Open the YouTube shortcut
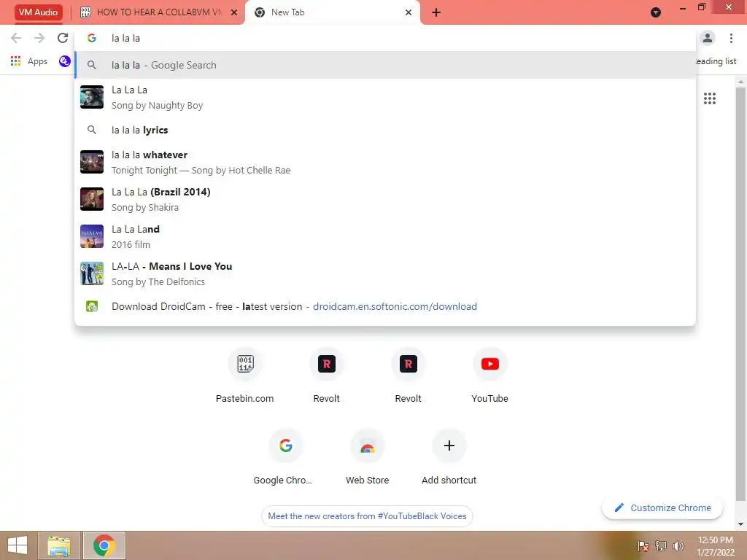747x560 pixels. 489,376
